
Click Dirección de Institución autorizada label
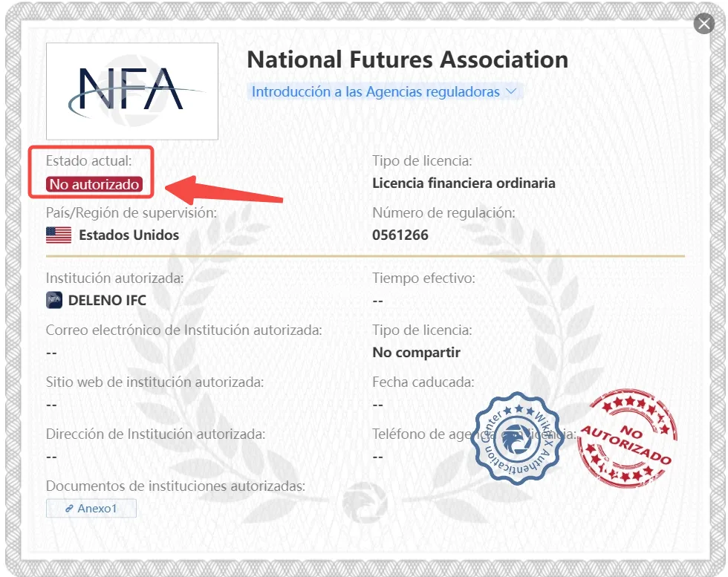[x=155, y=434]
